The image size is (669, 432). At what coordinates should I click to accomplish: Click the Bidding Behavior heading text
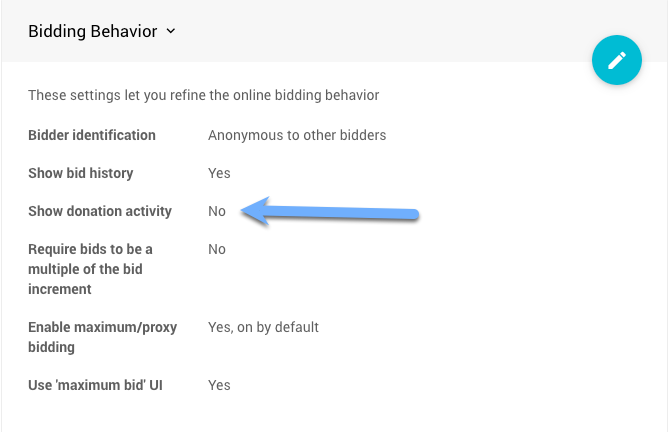[92, 31]
